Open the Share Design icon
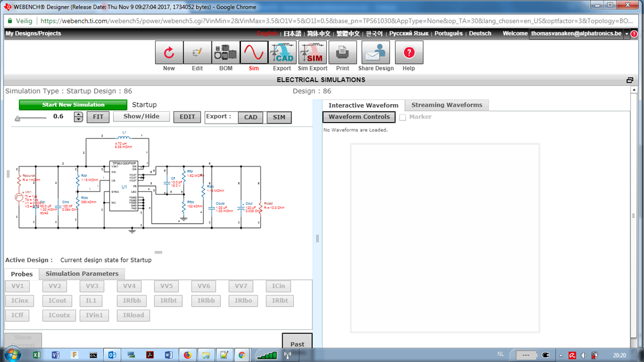This screenshot has height=362, width=644. (375, 52)
